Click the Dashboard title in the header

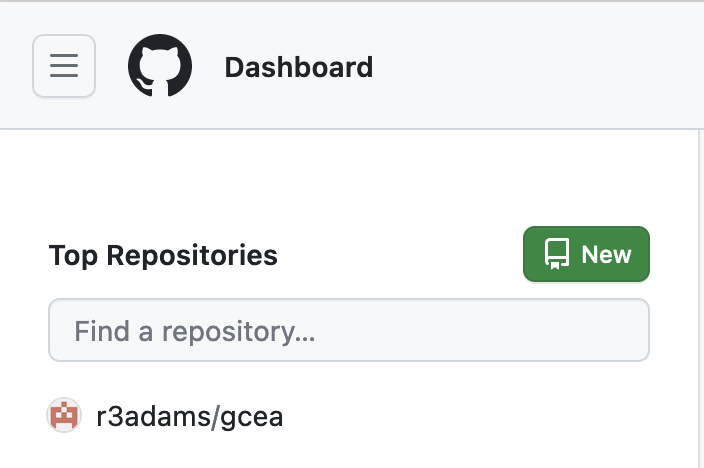click(299, 67)
